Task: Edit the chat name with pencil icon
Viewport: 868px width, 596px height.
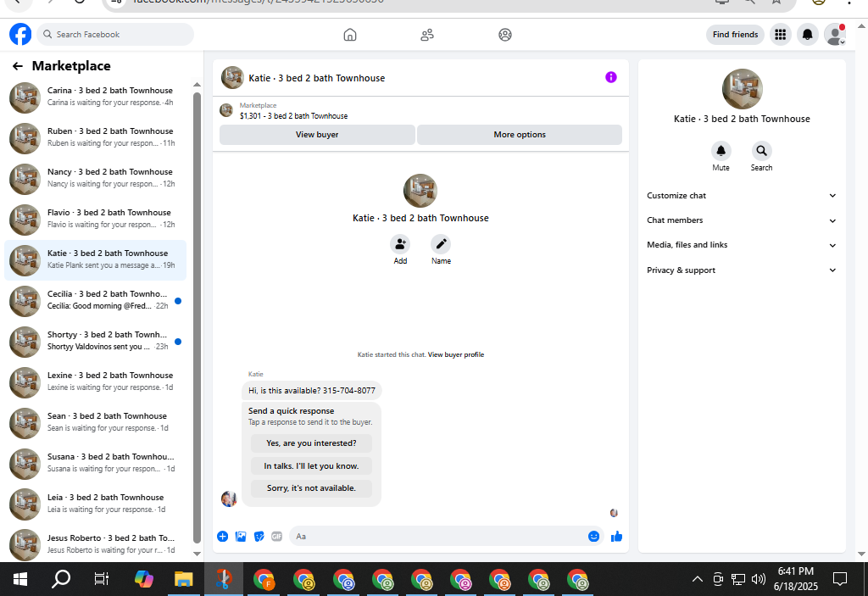Action: pyautogui.click(x=441, y=244)
